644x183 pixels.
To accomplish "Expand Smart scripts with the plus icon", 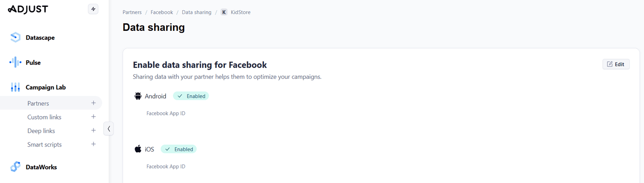I will (x=93, y=144).
